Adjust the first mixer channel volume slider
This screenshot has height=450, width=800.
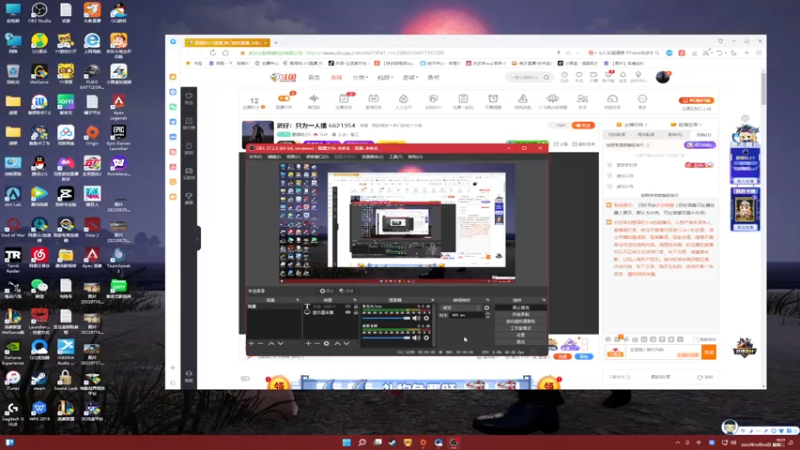[386, 318]
